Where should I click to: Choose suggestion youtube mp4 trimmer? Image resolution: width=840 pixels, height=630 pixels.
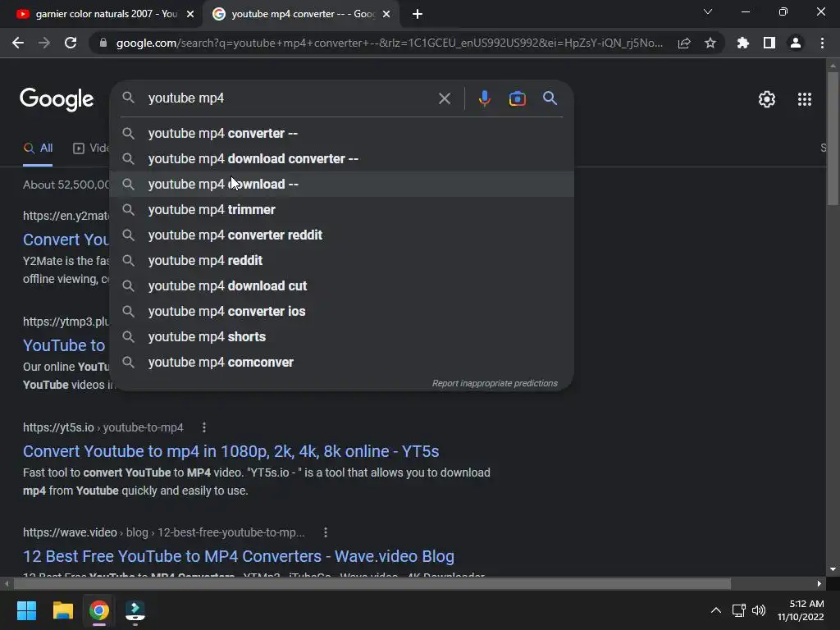pos(342,209)
